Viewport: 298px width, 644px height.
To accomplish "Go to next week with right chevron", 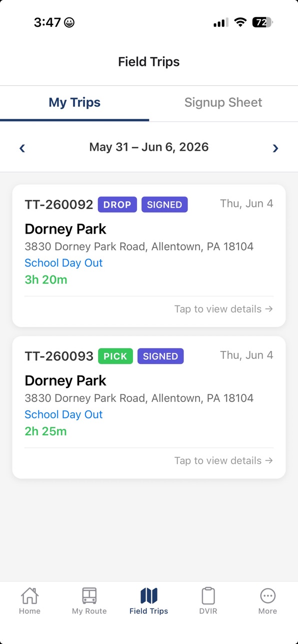I will (x=275, y=148).
